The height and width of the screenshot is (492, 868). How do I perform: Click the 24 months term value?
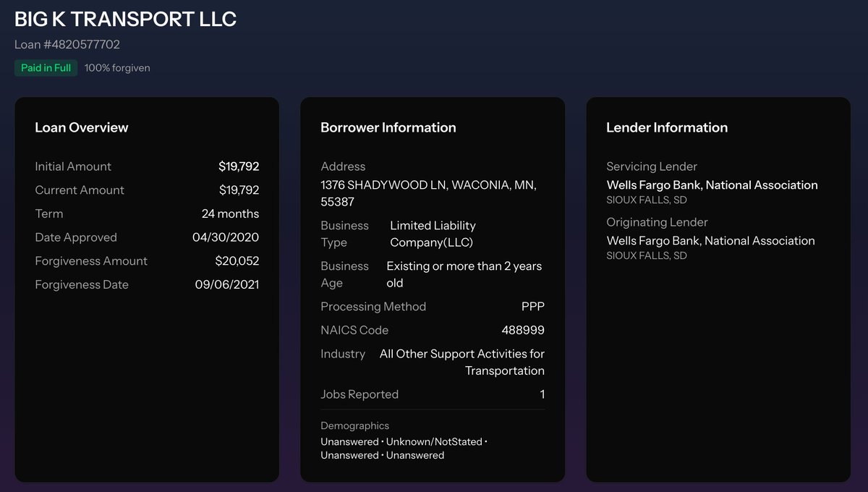(230, 214)
